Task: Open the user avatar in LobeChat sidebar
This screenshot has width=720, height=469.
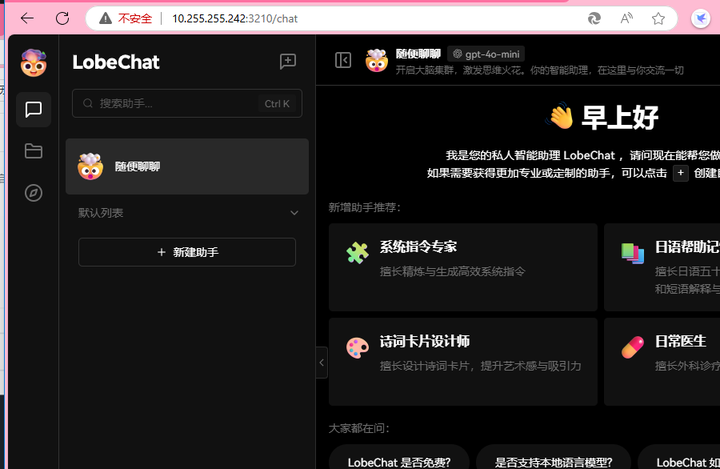Action: click(34, 63)
